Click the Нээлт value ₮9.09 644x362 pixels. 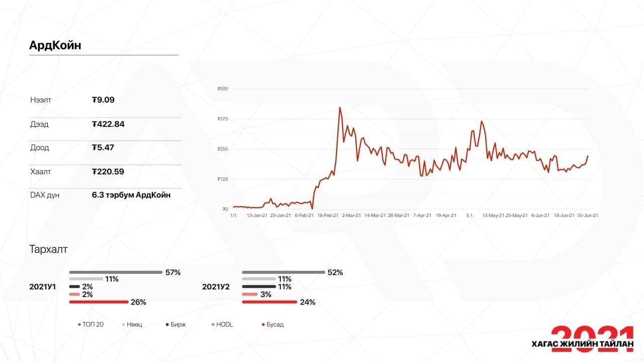pyautogui.click(x=103, y=100)
